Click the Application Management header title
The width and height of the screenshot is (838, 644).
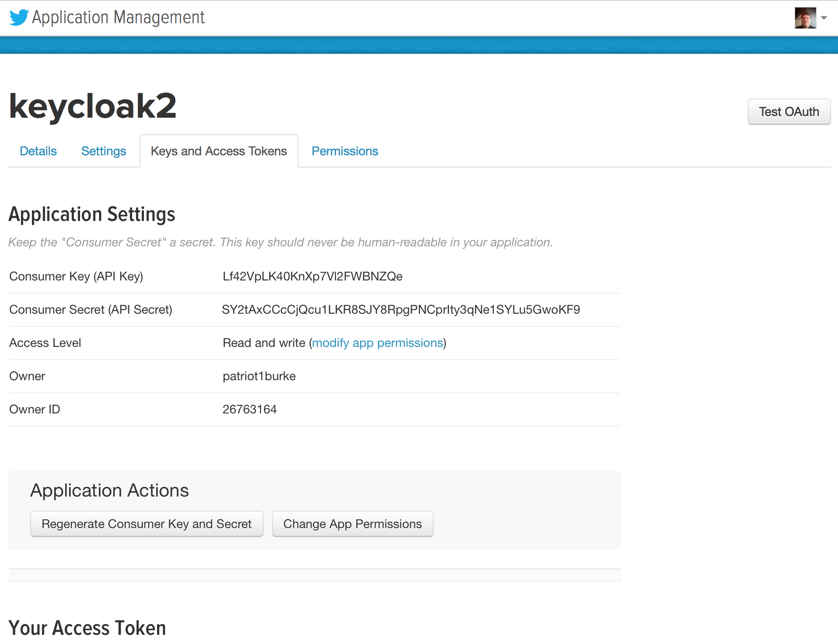coord(118,17)
